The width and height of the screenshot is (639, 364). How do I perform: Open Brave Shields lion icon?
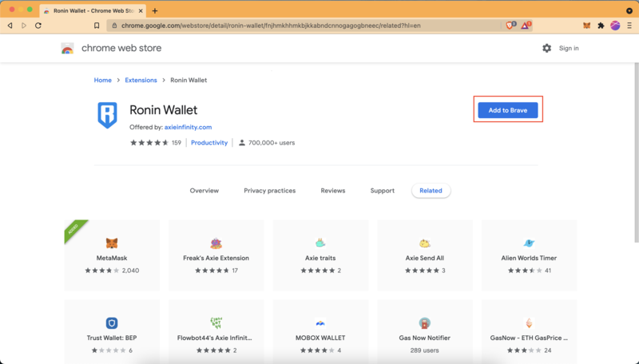tap(510, 26)
